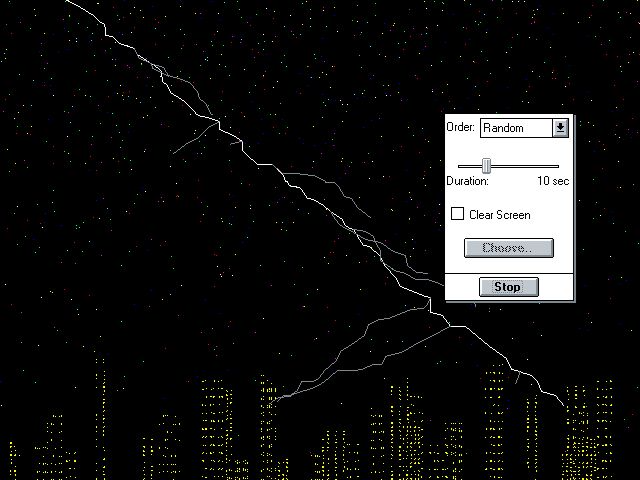Open the Order dropdown arrow
Screen dimensions: 640x480
(560, 128)
